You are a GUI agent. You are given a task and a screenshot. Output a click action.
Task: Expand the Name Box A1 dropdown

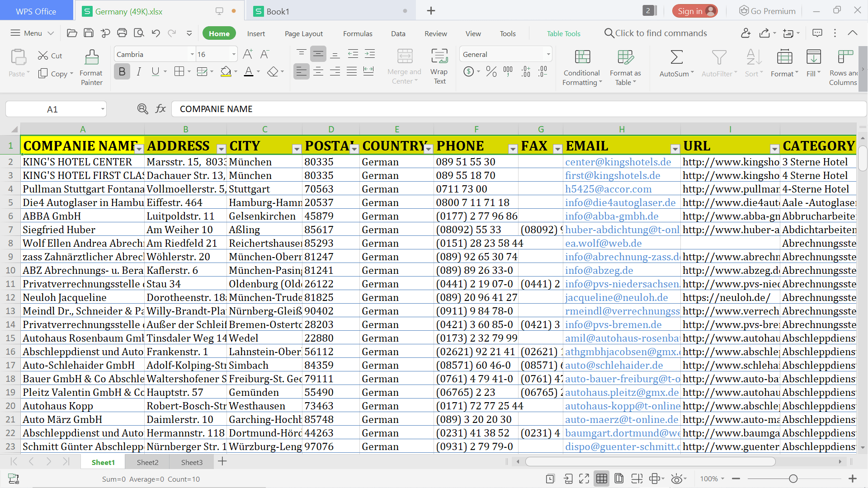(x=103, y=109)
